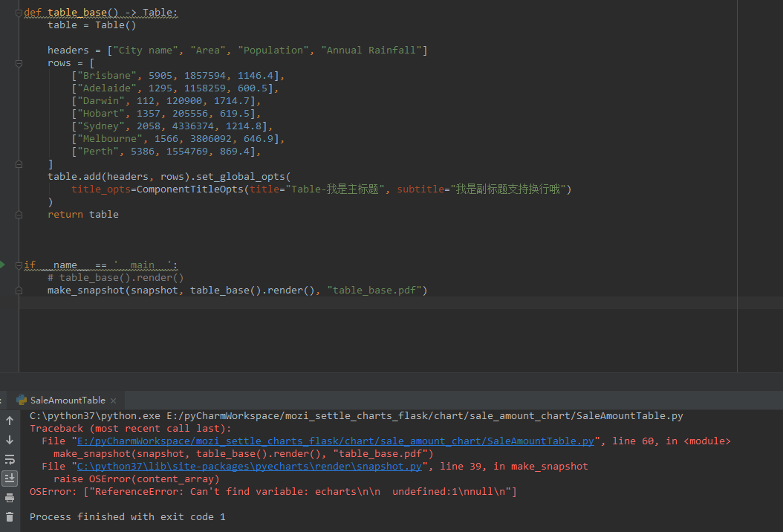Click fold end marker at make_snapshot line

tap(19, 291)
